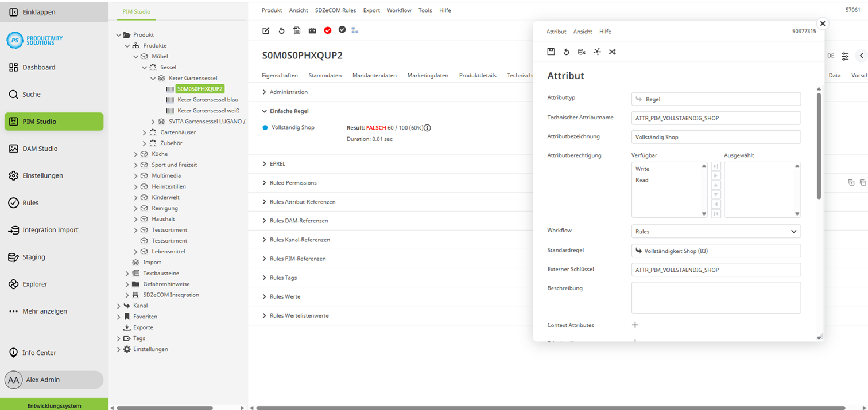Click the Beschreibung text field

pyautogui.click(x=715, y=298)
